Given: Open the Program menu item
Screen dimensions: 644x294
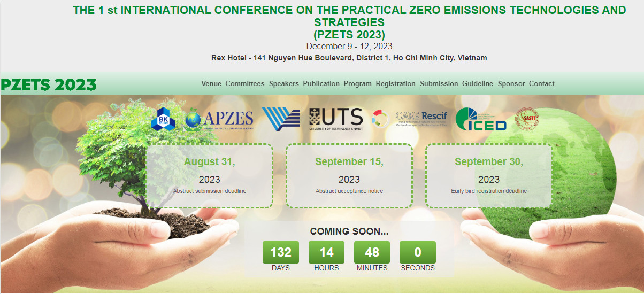Looking at the screenshot, I should click(357, 84).
